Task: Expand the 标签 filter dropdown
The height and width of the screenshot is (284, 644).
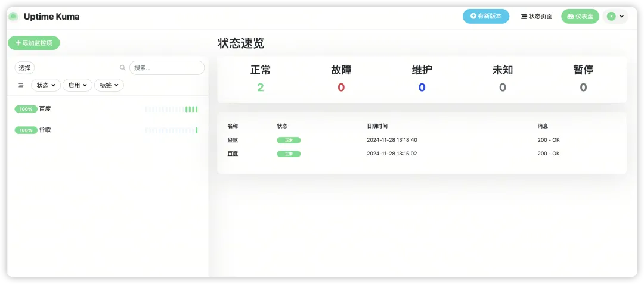Action: click(x=109, y=85)
